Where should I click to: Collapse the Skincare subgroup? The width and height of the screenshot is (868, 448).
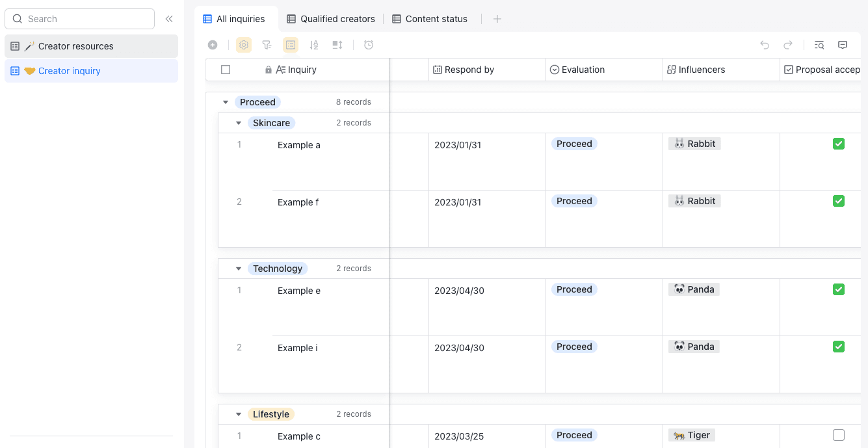coord(239,123)
